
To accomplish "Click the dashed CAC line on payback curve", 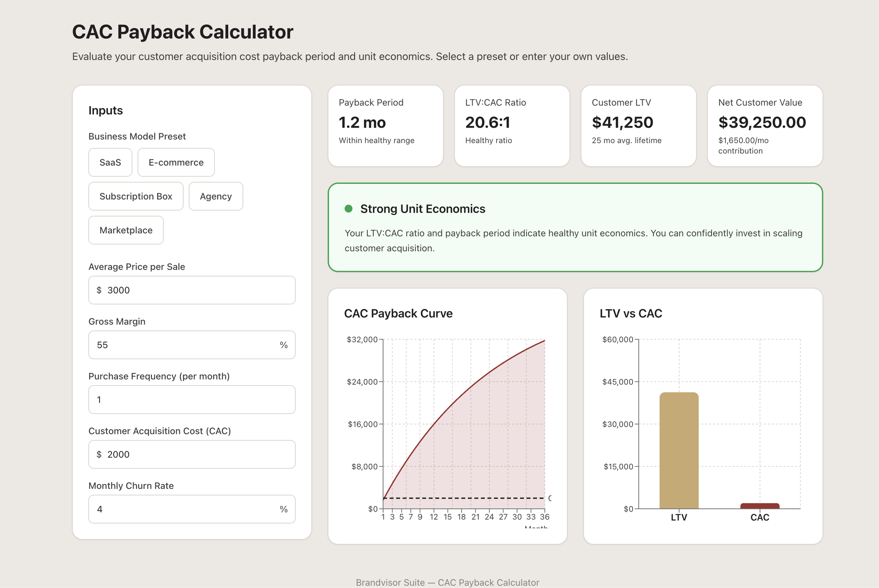I will click(x=463, y=498).
